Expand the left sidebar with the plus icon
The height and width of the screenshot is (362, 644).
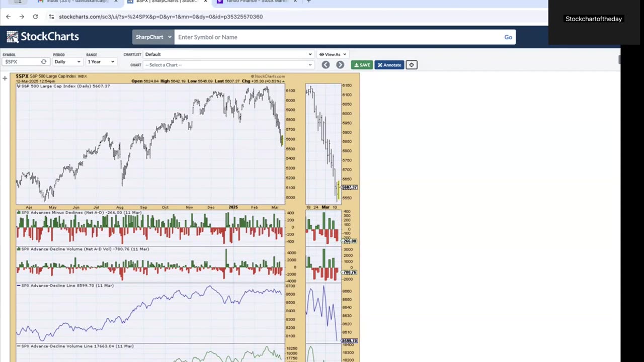click(x=5, y=78)
